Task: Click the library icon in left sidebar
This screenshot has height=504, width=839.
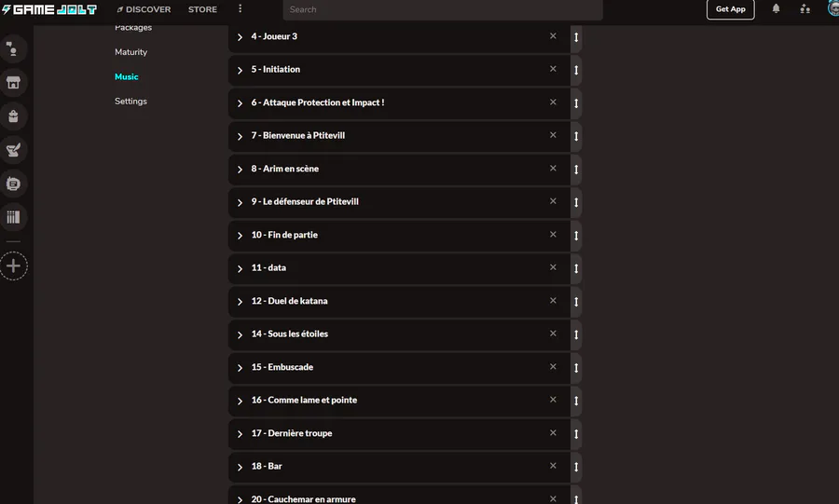Action: [x=13, y=217]
